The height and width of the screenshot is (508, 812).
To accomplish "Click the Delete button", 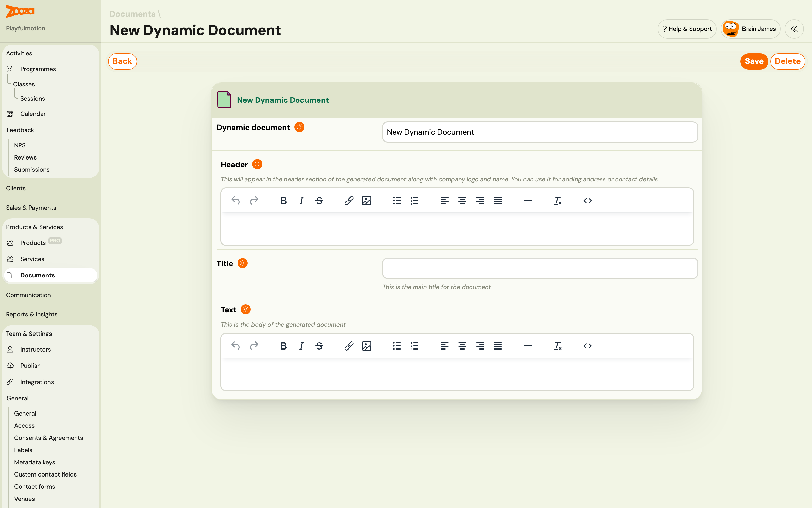I will click(787, 61).
